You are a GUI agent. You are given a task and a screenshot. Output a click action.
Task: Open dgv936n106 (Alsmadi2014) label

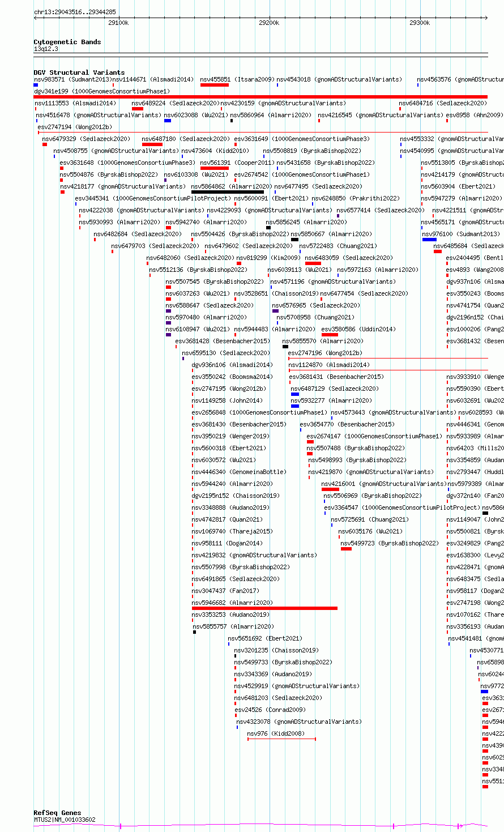pyautogui.click(x=232, y=365)
